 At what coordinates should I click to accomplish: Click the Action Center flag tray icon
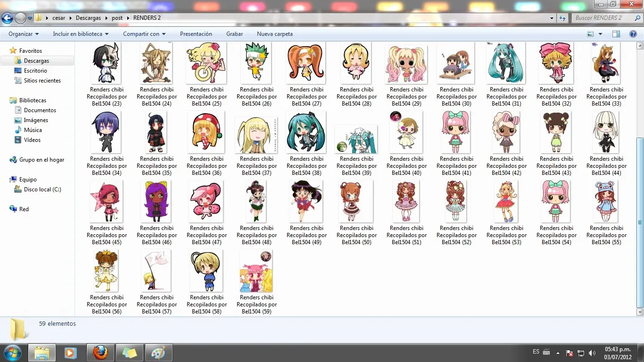(x=570, y=353)
